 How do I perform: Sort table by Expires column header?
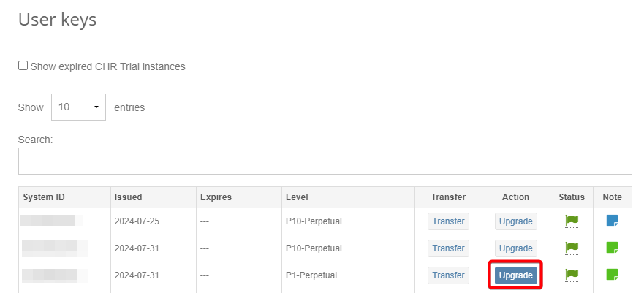(216, 197)
